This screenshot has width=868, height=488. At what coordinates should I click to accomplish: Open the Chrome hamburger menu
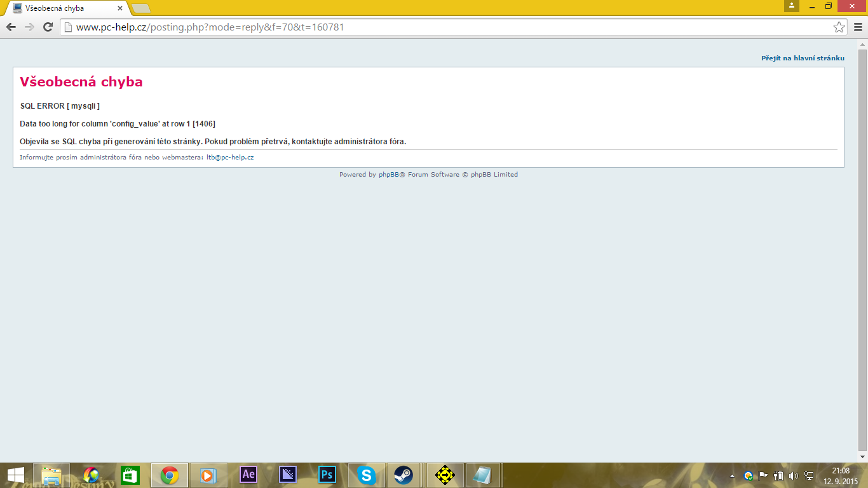(858, 27)
